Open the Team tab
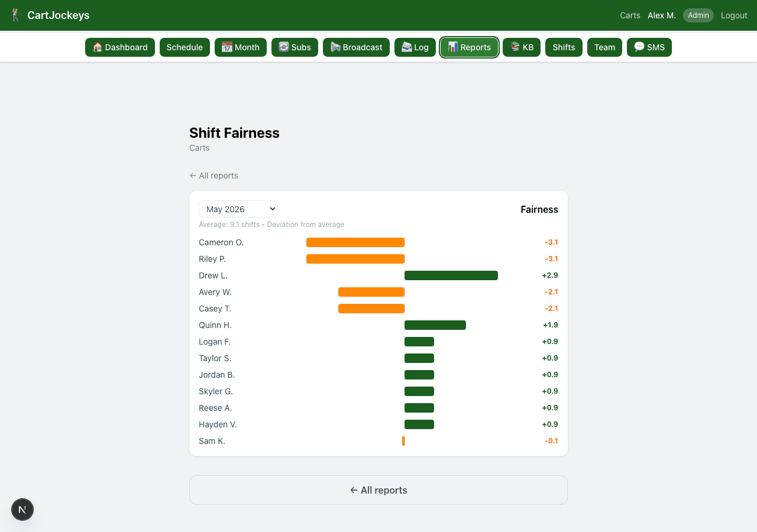This screenshot has height=532, width=757. pos(604,47)
